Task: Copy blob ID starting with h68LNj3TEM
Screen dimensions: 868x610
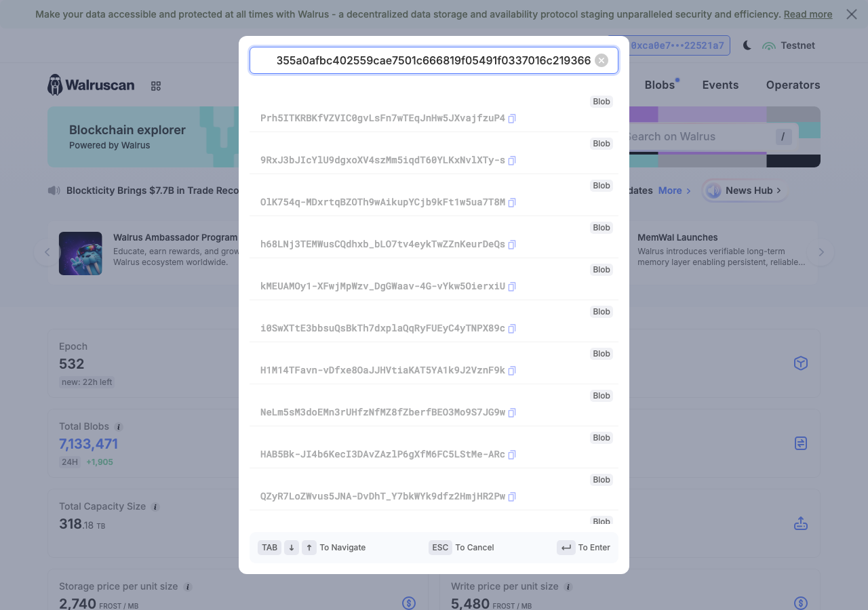Action: pos(512,245)
